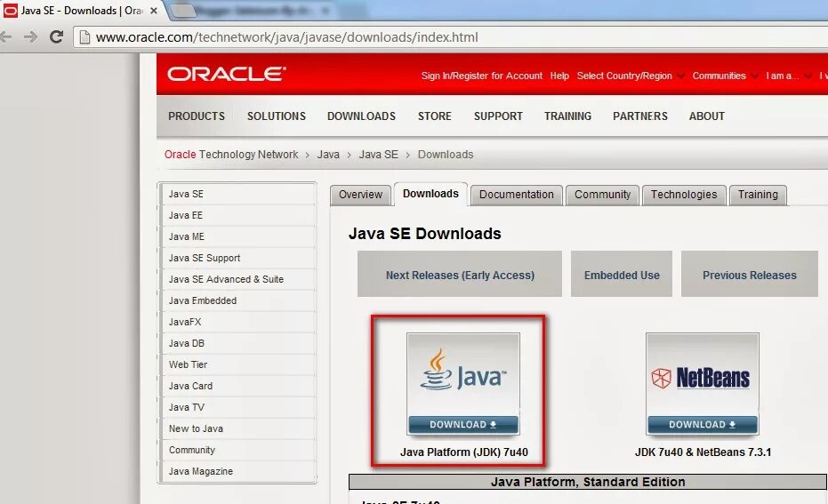Click Oracle Technology Network breadcrumb
The height and width of the screenshot is (504, 828).
tap(230, 155)
